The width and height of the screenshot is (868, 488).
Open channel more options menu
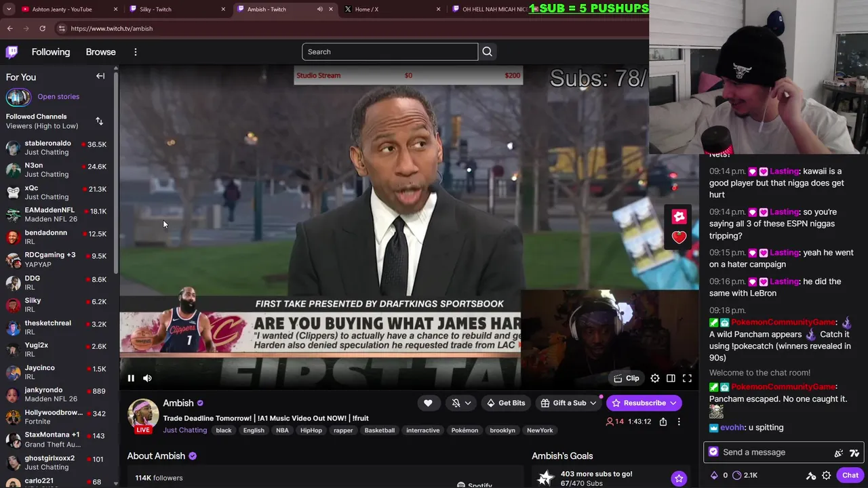(x=679, y=422)
